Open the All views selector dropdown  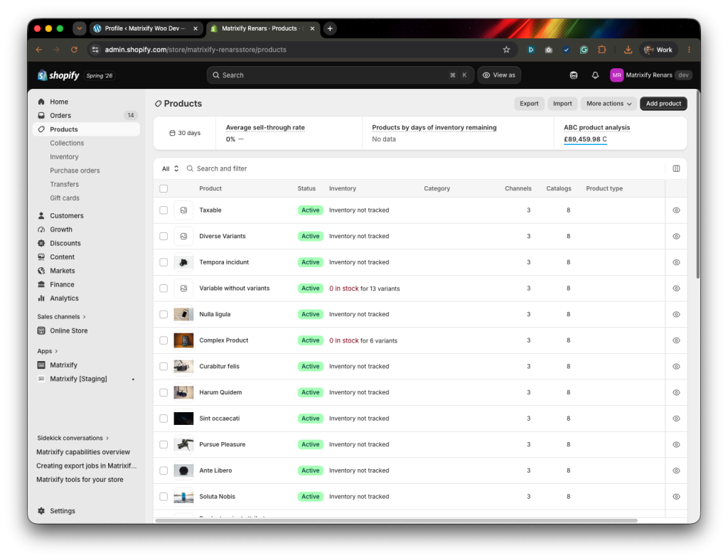point(170,168)
